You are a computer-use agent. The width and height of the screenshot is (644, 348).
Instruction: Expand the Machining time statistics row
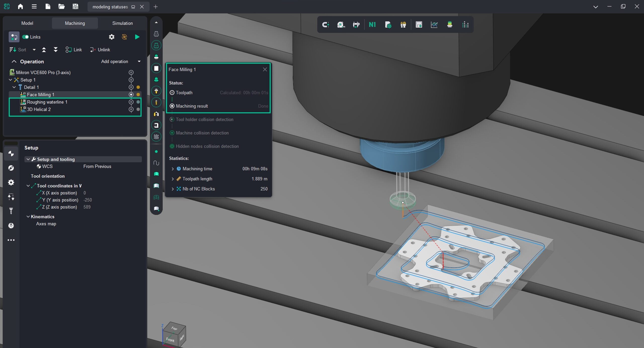pyautogui.click(x=173, y=169)
